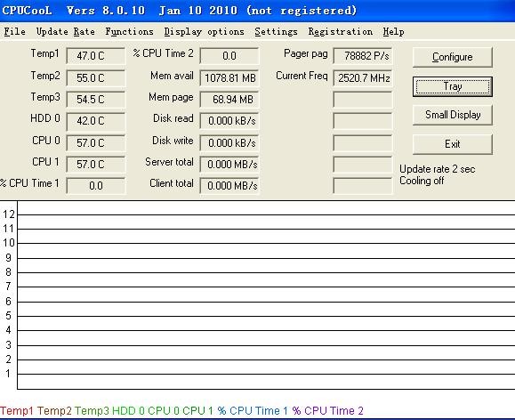
Task: Click the HDD 0 temperature field
Action: point(95,121)
